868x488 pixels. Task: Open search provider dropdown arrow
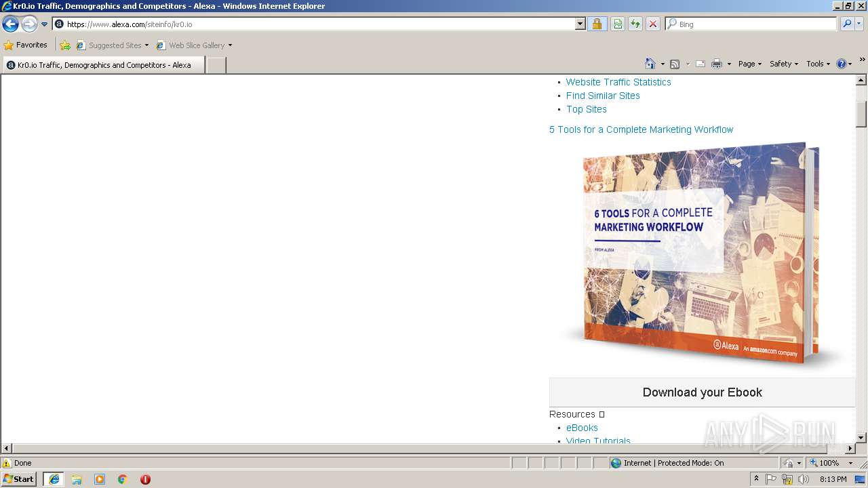coord(860,24)
